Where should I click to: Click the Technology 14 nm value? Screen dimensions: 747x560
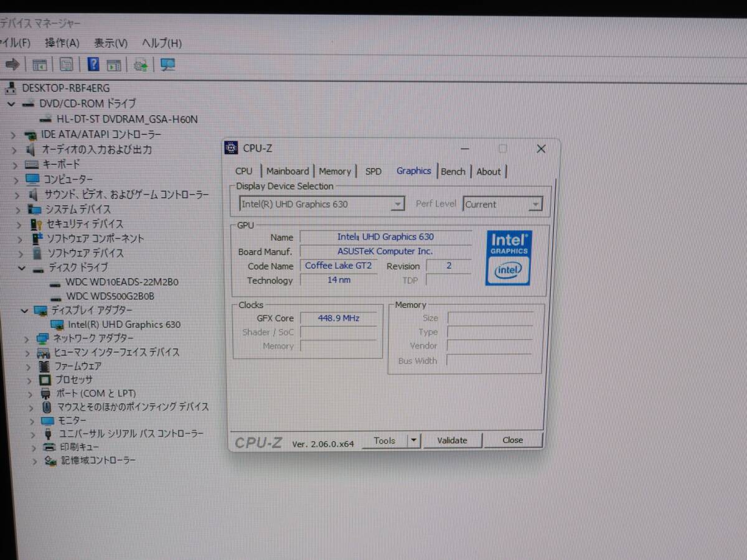pos(339,280)
